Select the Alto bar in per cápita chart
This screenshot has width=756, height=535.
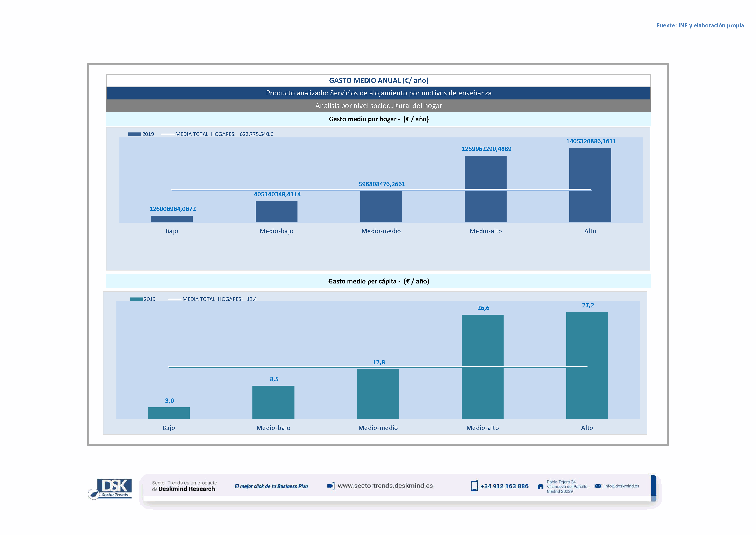click(587, 365)
